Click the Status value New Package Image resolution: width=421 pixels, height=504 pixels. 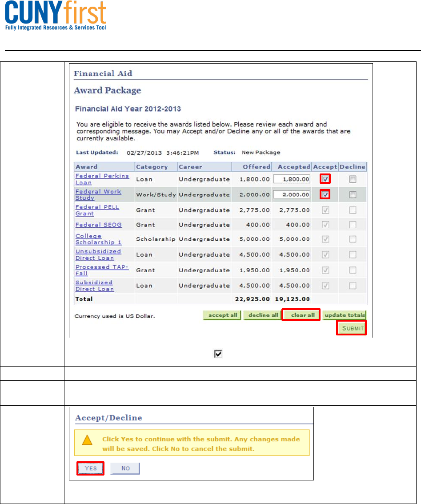click(x=261, y=153)
